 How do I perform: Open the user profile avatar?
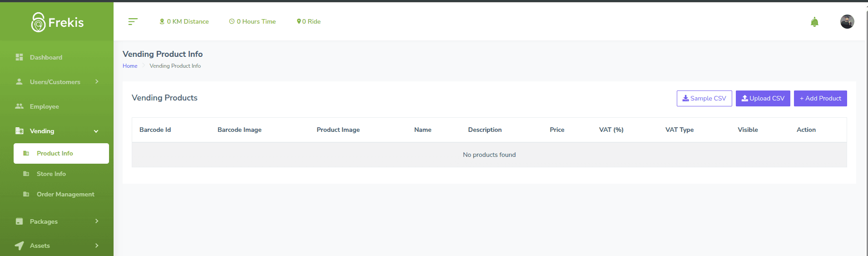847,22
